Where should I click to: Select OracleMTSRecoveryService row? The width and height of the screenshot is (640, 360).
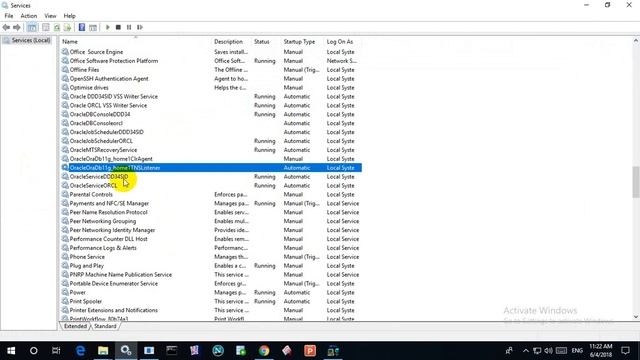(211, 150)
